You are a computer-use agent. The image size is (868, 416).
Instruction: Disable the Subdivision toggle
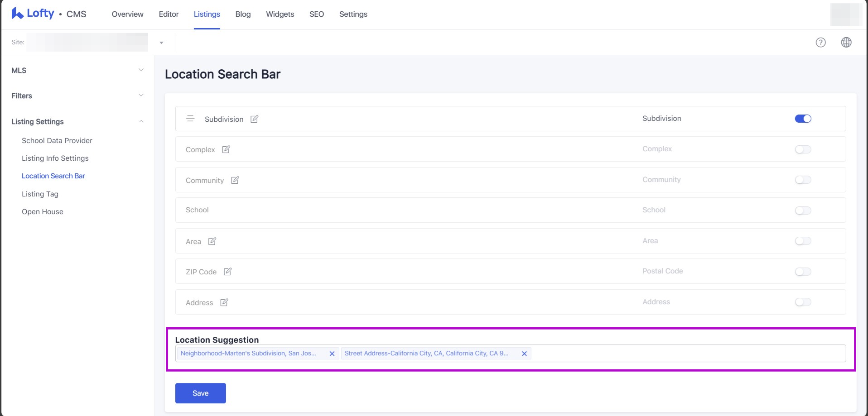(x=803, y=119)
